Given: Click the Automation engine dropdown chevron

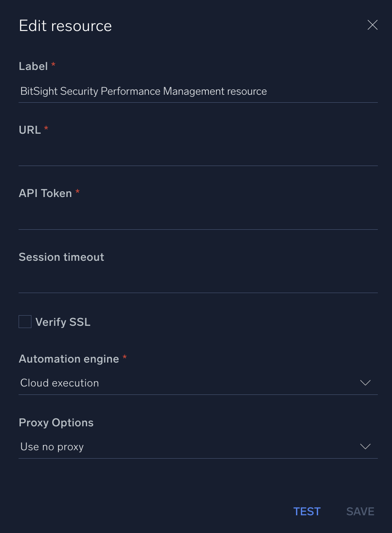Looking at the screenshot, I should (x=365, y=382).
